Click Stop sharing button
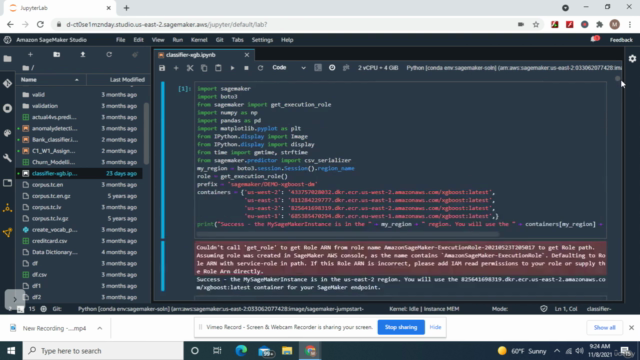The width and height of the screenshot is (640, 360). pyautogui.click(x=401, y=327)
